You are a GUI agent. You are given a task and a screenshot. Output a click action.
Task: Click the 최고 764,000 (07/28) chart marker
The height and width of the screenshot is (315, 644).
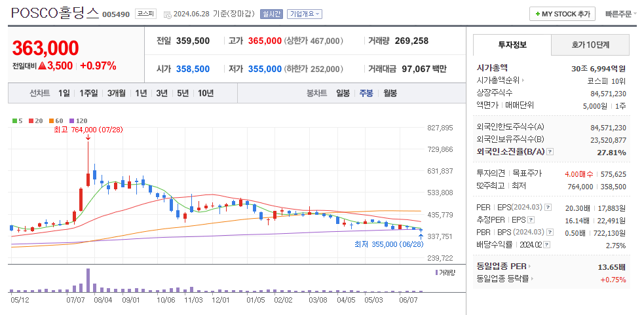coord(88,130)
